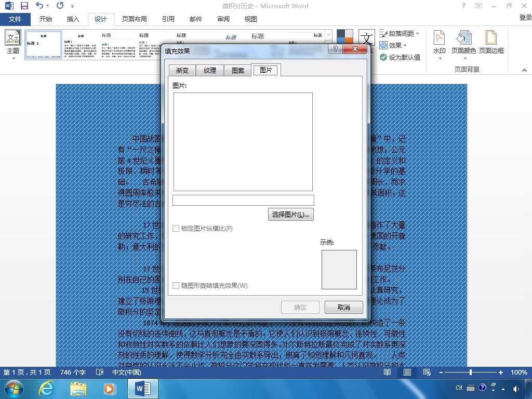Show hidden tray icons arrow
The width and height of the screenshot is (532, 399).
pyautogui.click(x=503, y=389)
